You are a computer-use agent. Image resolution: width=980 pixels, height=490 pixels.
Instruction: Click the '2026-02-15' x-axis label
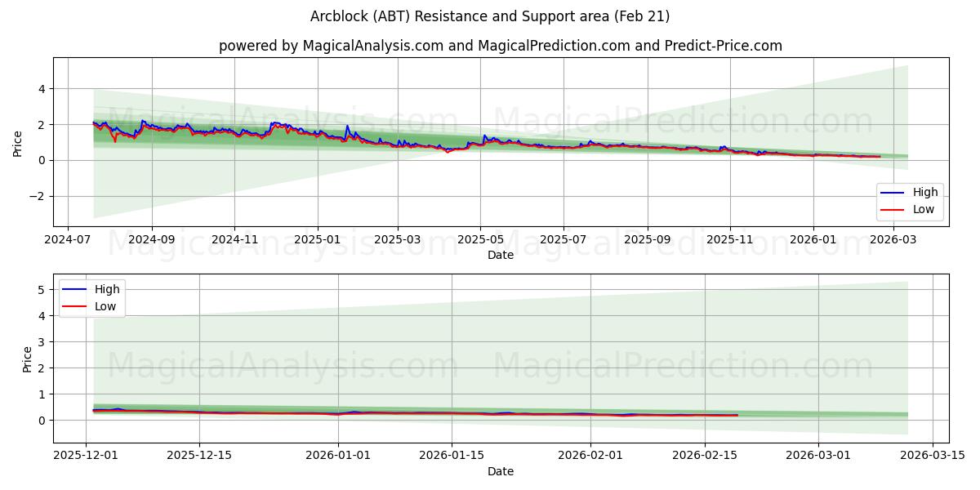[x=705, y=457]
